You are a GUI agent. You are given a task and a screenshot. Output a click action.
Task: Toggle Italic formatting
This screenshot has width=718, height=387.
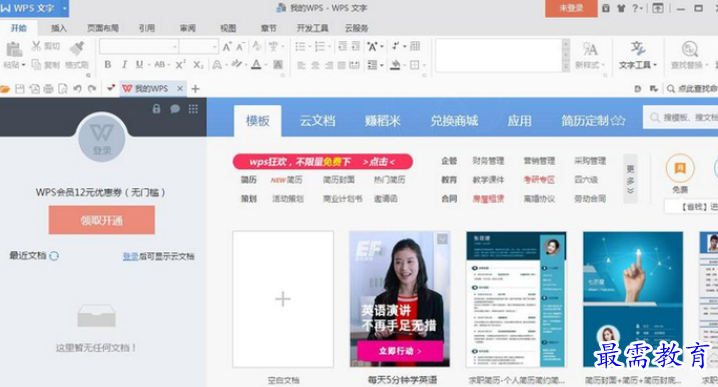(x=124, y=65)
